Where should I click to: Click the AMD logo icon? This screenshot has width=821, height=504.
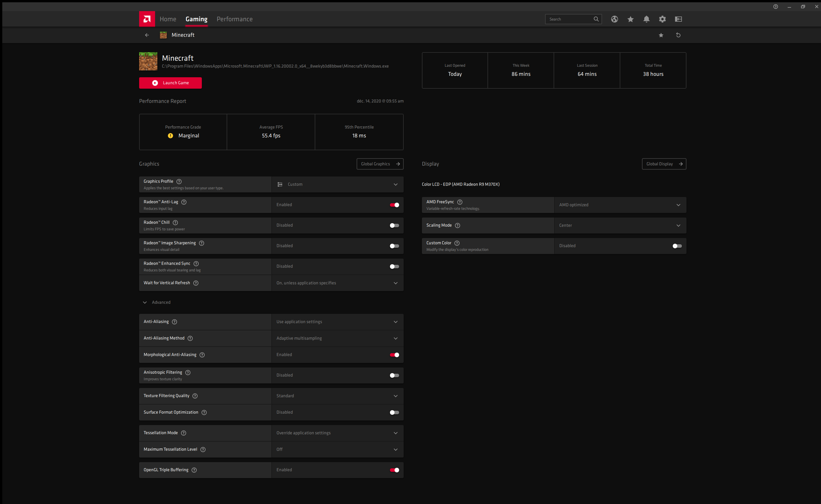point(147,19)
